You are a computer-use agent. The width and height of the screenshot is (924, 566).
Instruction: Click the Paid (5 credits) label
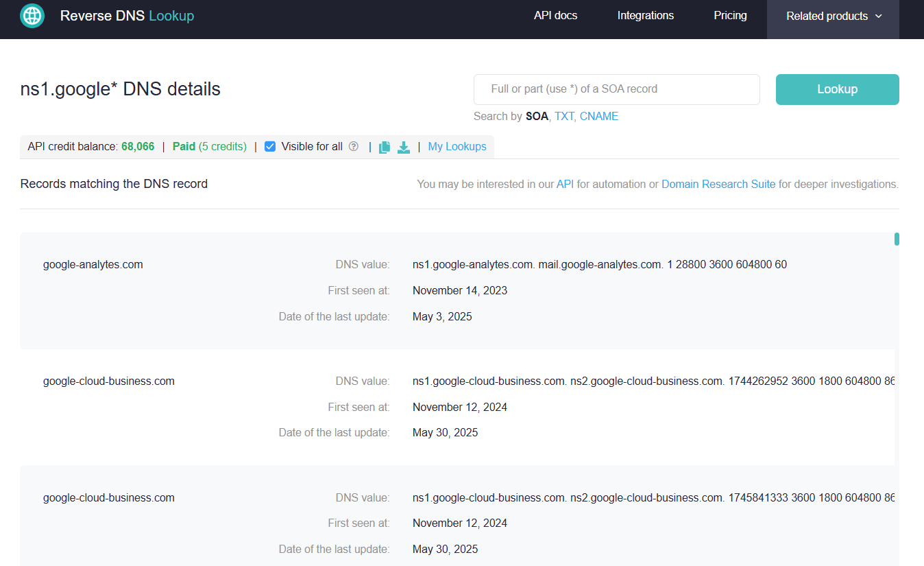coord(210,146)
